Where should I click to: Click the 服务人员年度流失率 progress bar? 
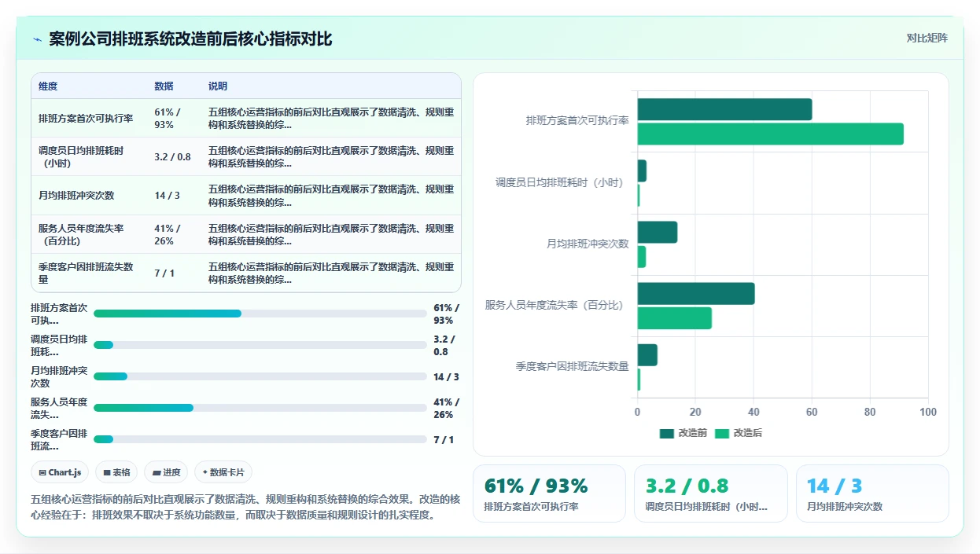(260, 408)
